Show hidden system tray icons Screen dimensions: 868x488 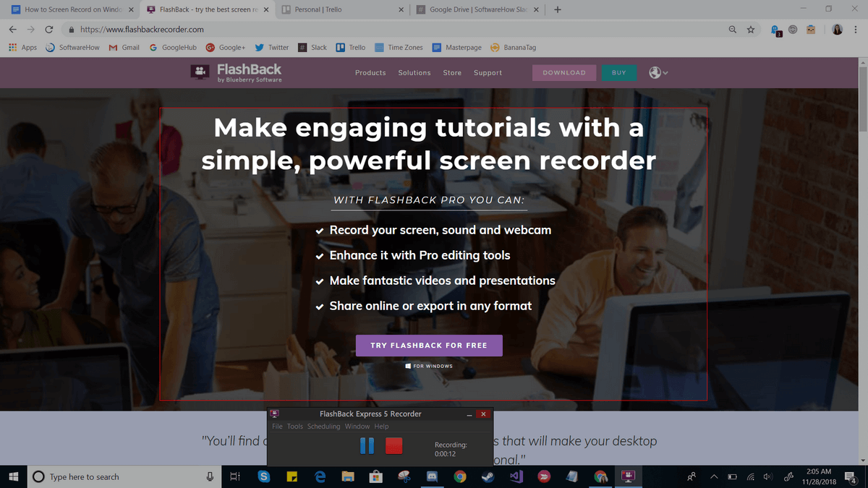[714, 476]
